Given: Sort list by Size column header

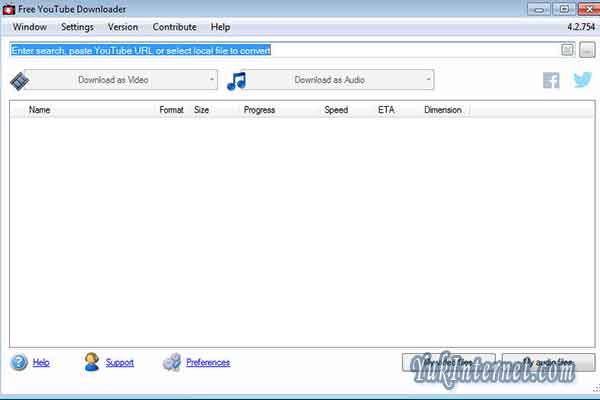Looking at the screenshot, I should (201, 110).
